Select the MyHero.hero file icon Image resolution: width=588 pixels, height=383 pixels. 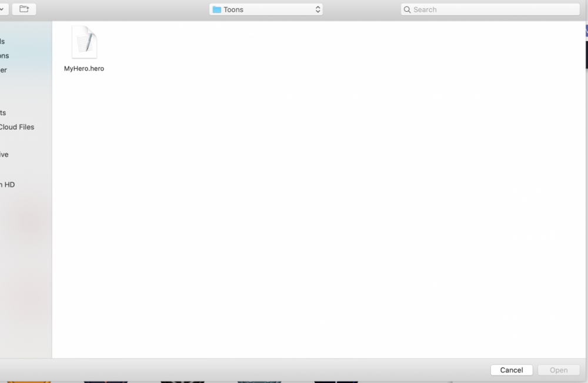click(84, 42)
